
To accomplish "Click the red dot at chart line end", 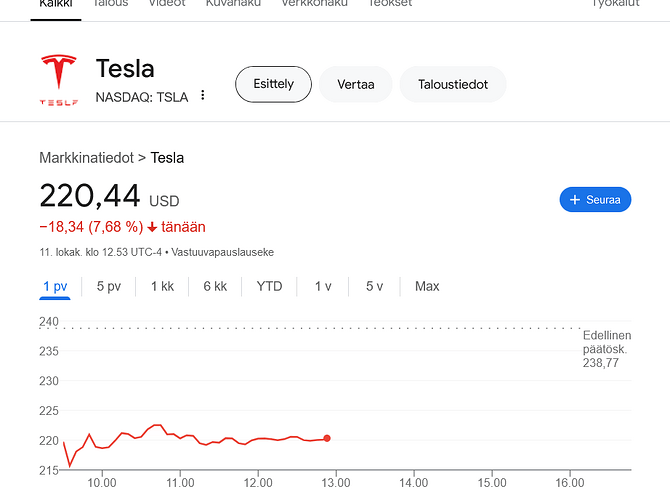I will click(x=327, y=438).
